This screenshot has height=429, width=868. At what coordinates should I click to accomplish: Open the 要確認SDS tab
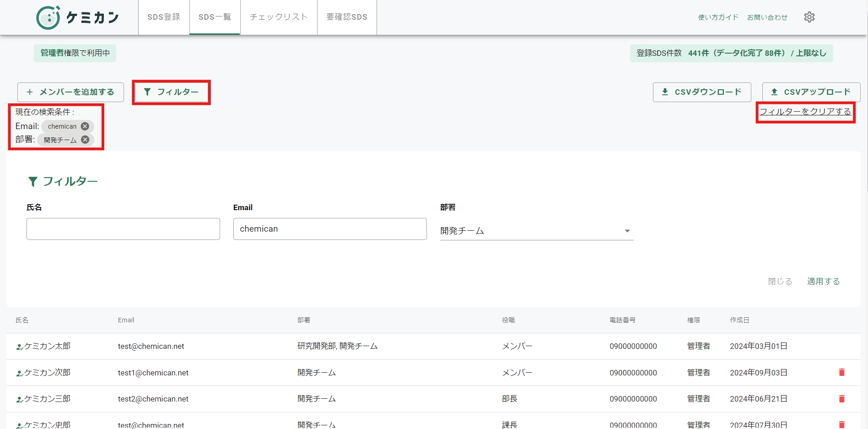(347, 17)
